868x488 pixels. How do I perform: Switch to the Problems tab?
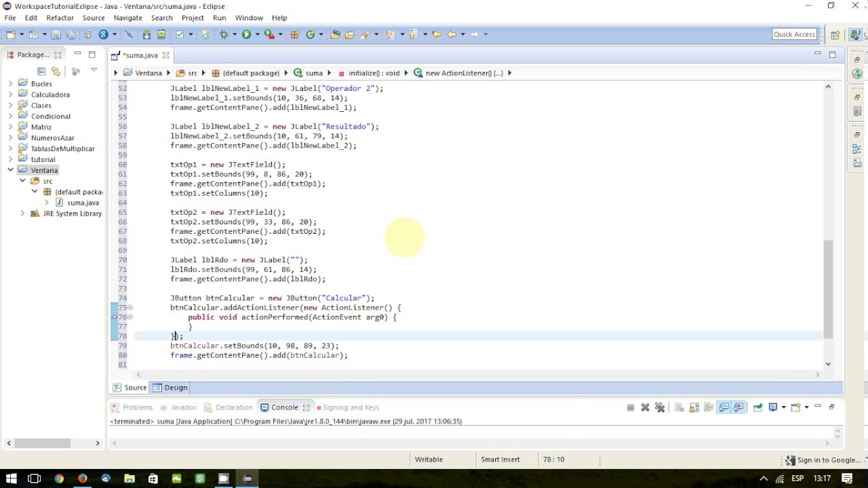coord(132,407)
